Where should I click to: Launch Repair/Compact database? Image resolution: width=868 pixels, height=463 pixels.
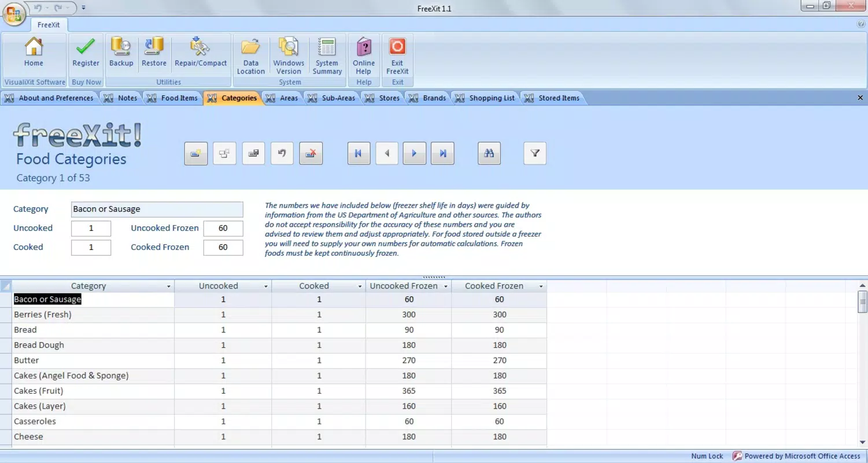201,53
